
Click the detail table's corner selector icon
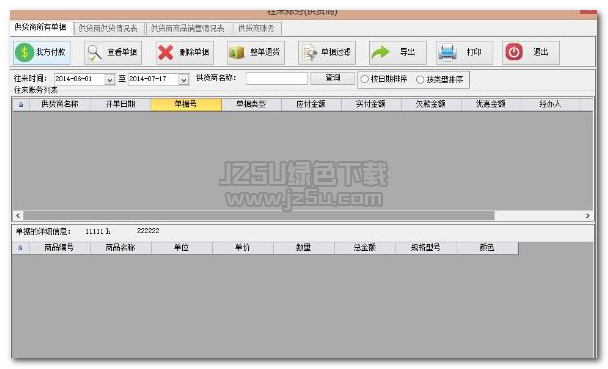20,248
